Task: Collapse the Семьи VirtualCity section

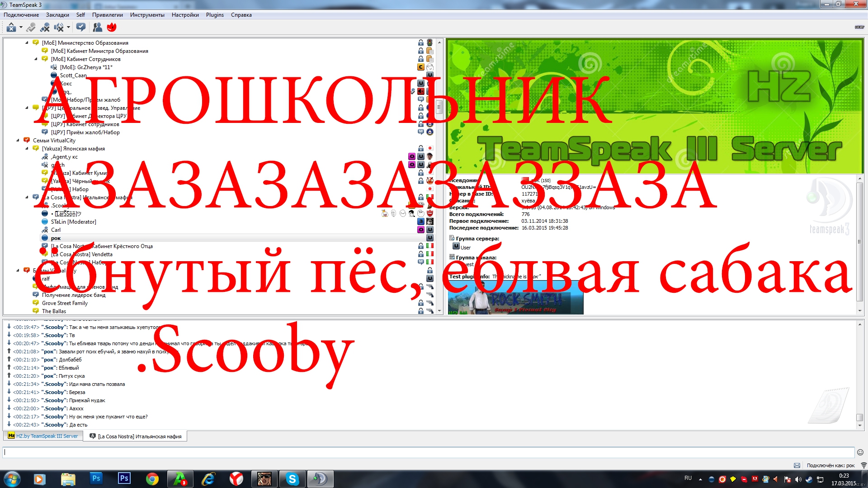Action: (x=18, y=140)
